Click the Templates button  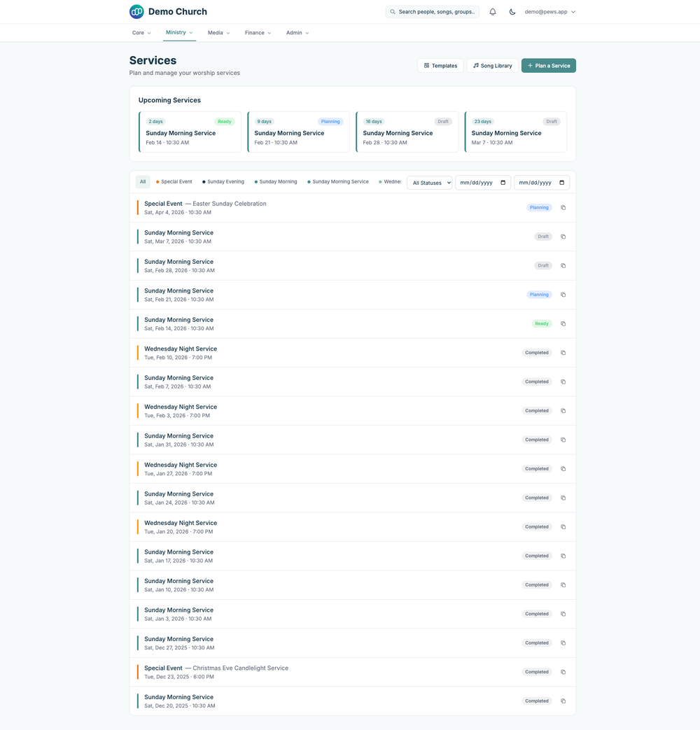click(x=440, y=66)
